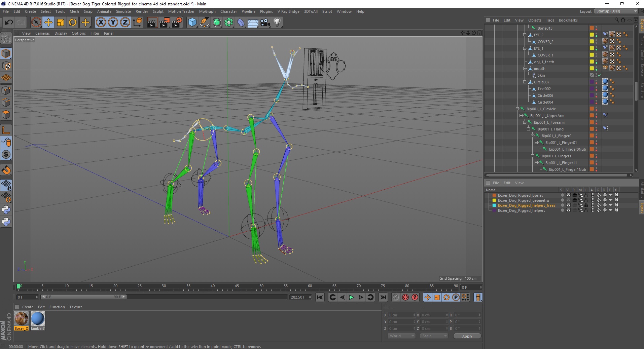Open the Simulate menu
Screen dimensions: 644x349
[x=123, y=11]
